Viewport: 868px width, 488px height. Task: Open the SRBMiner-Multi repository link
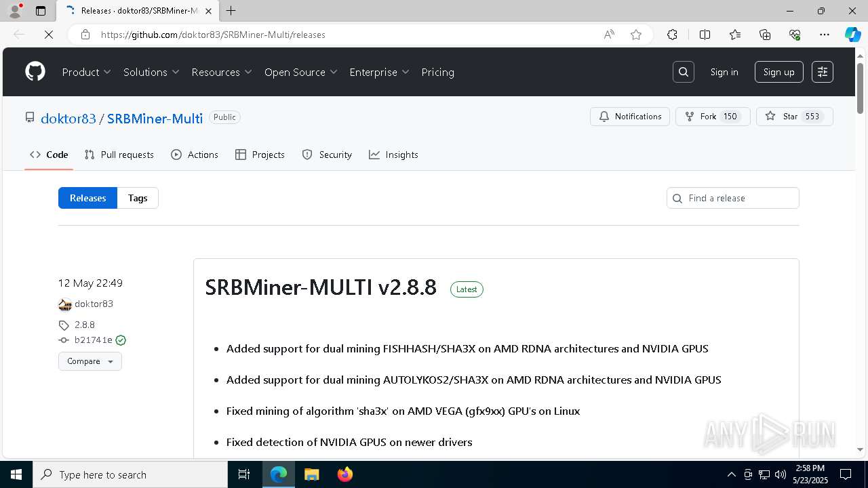pos(155,118)
